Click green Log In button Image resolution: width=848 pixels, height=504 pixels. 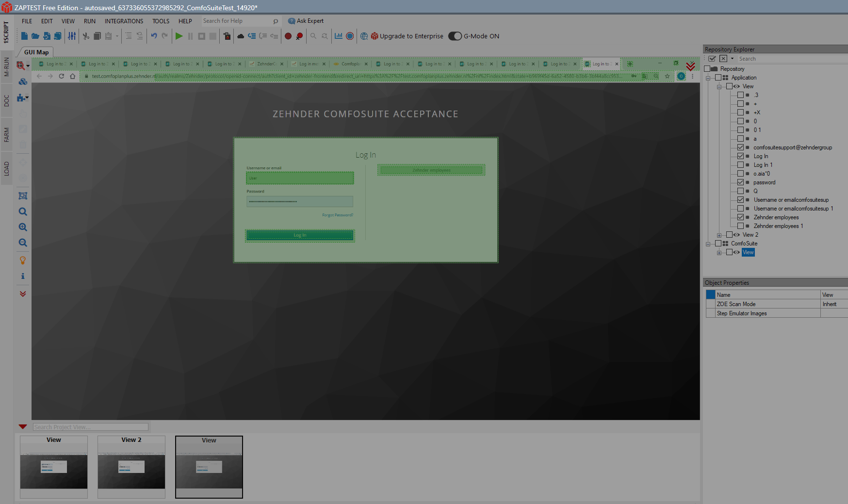click(300, 235)
